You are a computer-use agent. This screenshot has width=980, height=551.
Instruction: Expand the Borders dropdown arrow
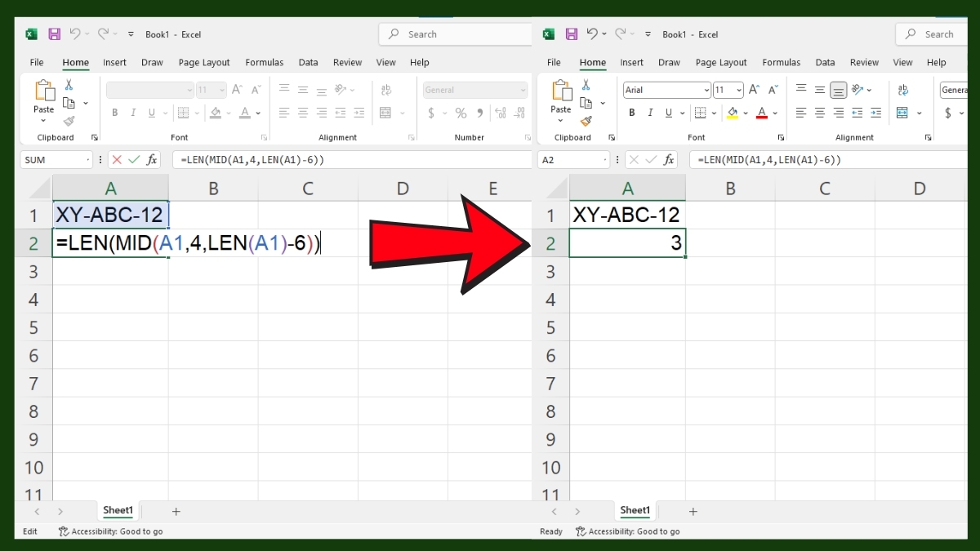tap(715, 113)
